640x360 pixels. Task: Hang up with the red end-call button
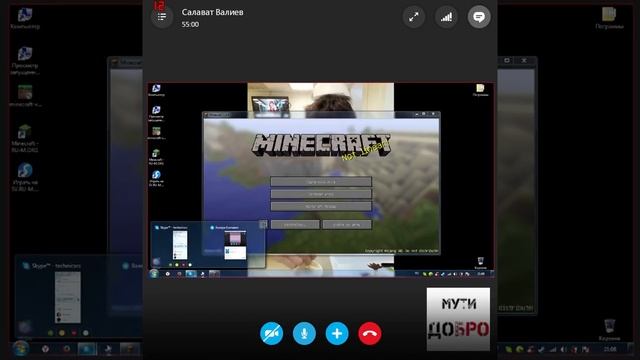coord(369,333)
